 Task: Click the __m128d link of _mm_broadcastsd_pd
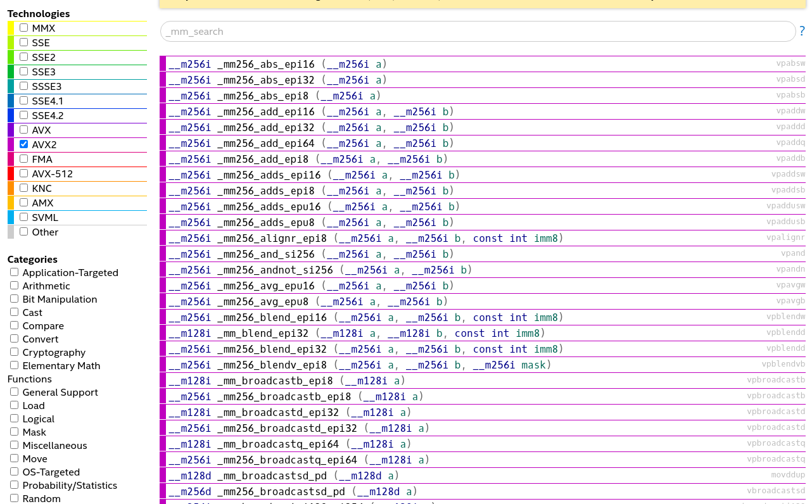189,476
